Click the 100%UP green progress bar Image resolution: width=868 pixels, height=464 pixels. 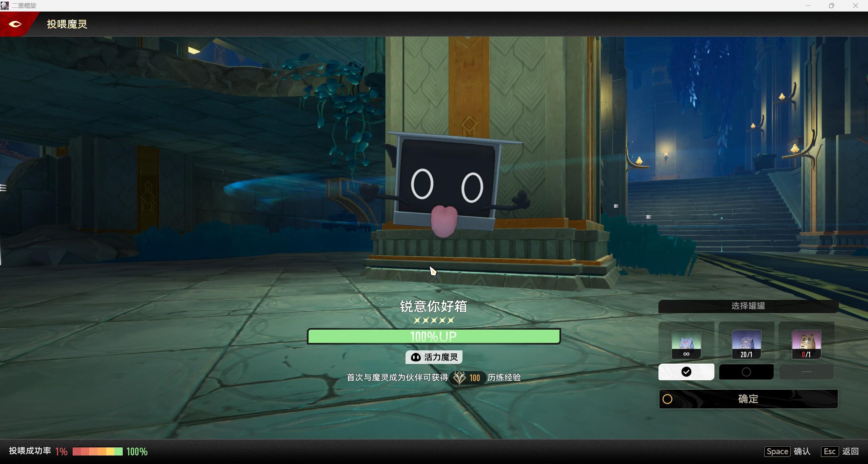tap(434, 336)
